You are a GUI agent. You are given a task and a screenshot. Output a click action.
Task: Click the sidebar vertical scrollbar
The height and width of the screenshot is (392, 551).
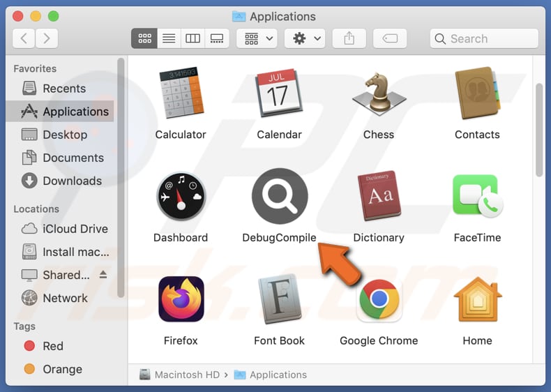[121, 178]
